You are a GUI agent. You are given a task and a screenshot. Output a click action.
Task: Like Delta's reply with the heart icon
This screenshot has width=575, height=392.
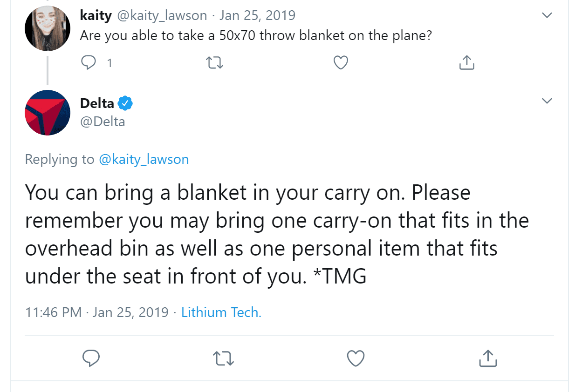(x=356, y=358)
